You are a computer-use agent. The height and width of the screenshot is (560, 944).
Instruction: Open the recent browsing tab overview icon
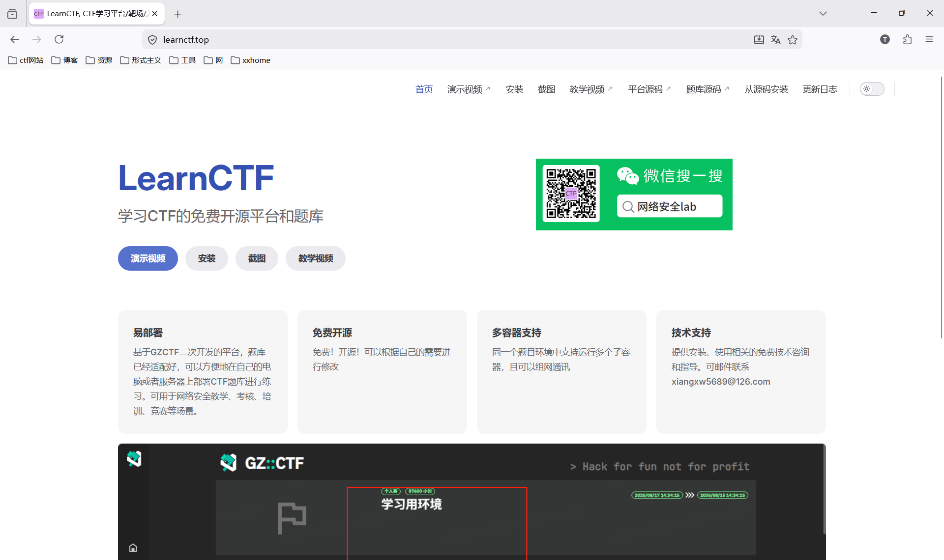12,14
